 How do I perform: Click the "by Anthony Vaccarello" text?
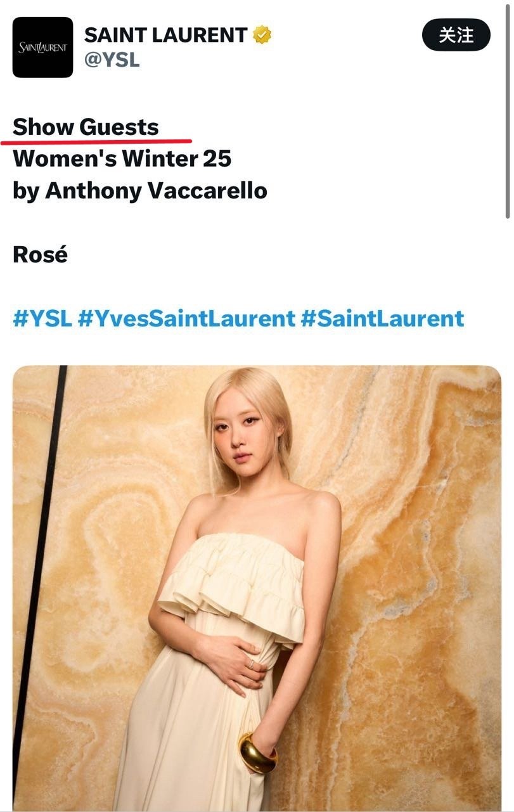[x=140, y=191]
